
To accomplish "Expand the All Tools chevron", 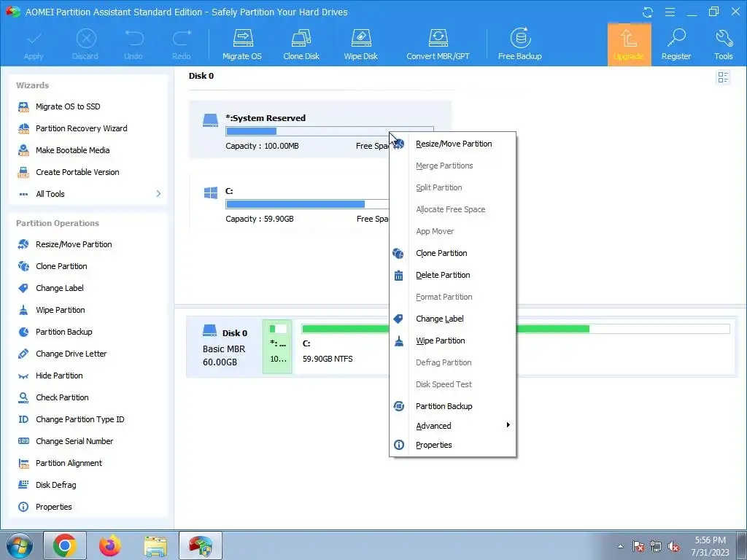I will [158, 194].
